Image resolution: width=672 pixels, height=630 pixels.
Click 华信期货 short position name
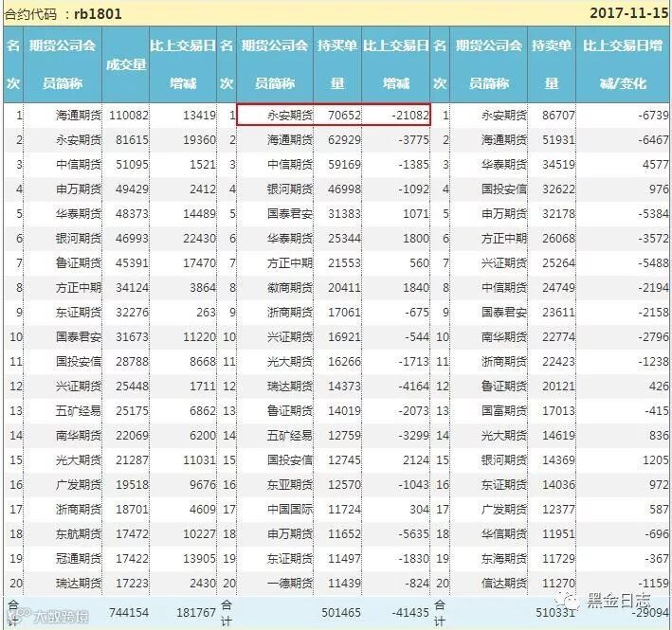504,534
